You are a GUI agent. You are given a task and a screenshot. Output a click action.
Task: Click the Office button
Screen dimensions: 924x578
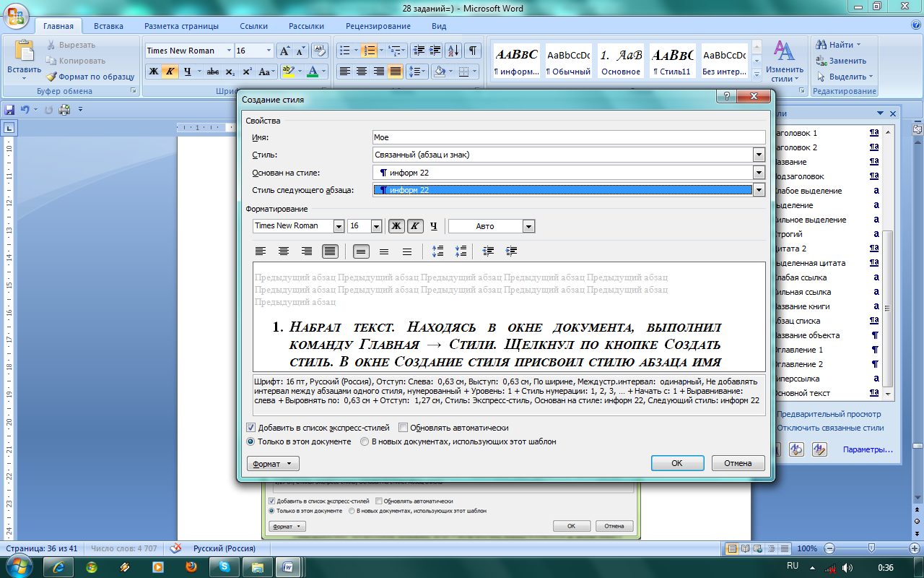[15, 15]
